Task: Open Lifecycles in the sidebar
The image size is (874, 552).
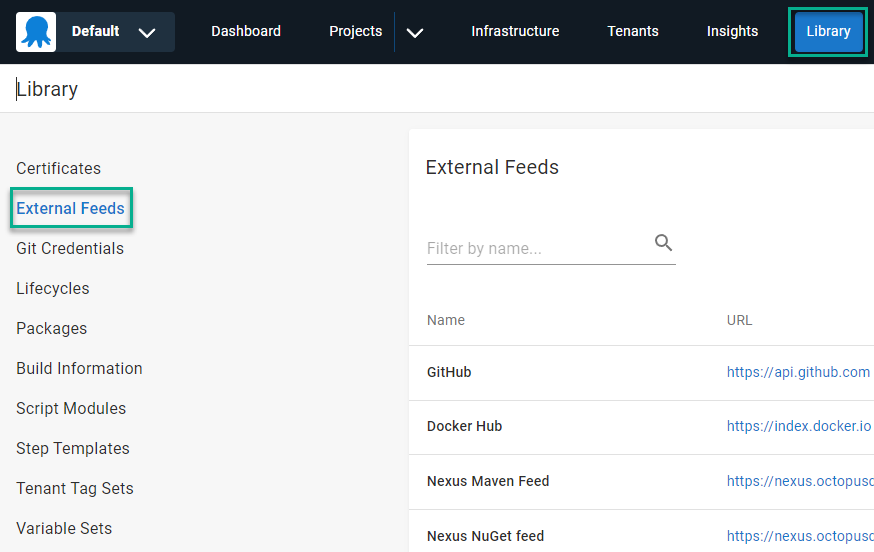Action: (52, 288)
